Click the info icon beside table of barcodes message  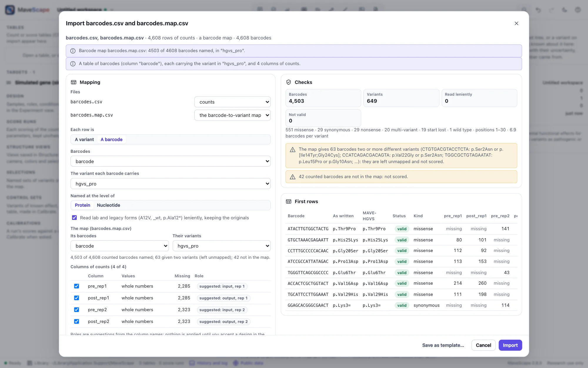coord(73,64)
